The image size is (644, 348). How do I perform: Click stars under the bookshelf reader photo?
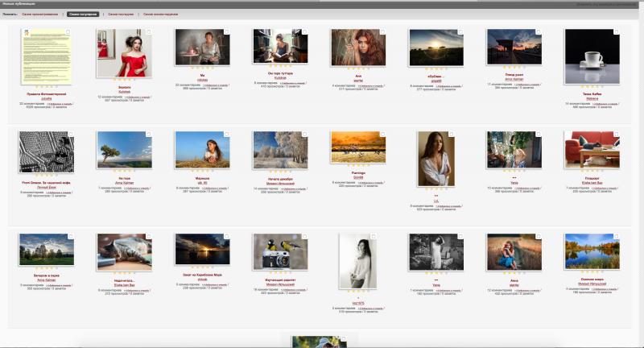point(280,66)
